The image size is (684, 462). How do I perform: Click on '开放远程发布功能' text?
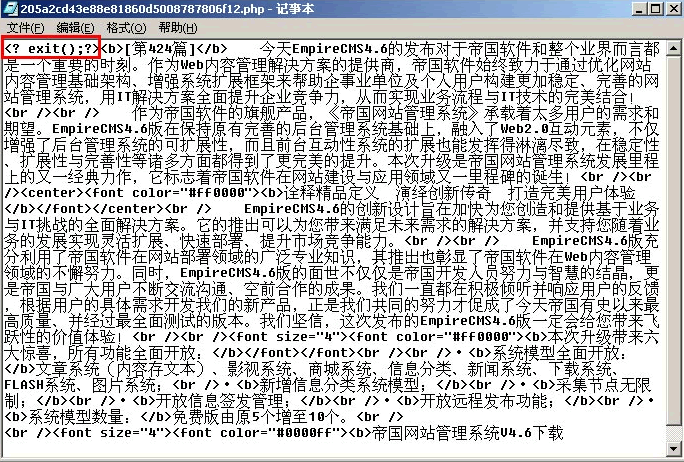[x=482, y=400]
